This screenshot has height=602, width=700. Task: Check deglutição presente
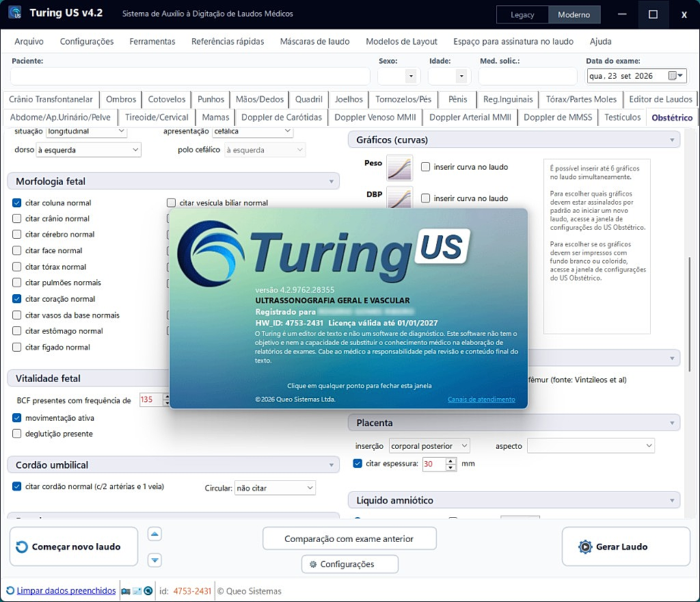point(17,434)
